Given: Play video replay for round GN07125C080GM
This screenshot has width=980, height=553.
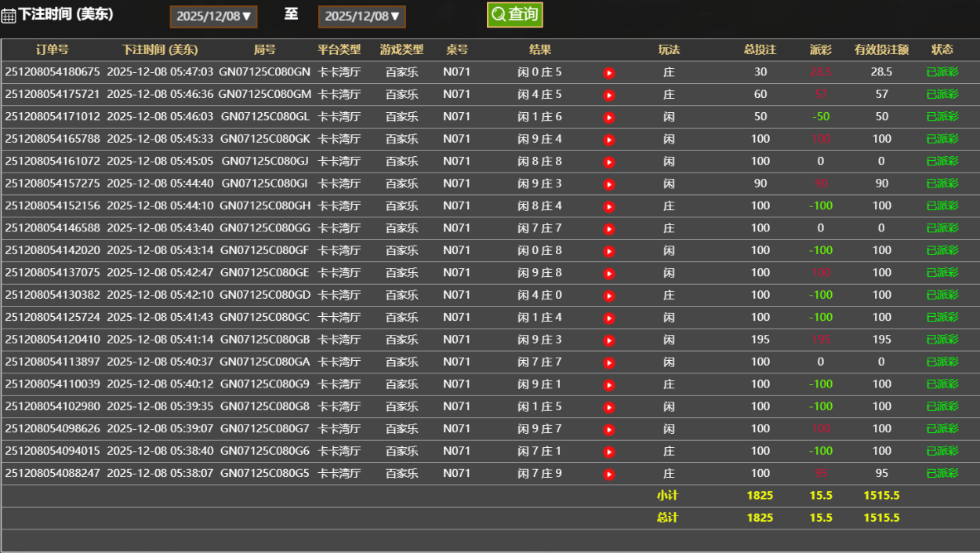Looking at the screenshot, I should (x=608, y=95).
